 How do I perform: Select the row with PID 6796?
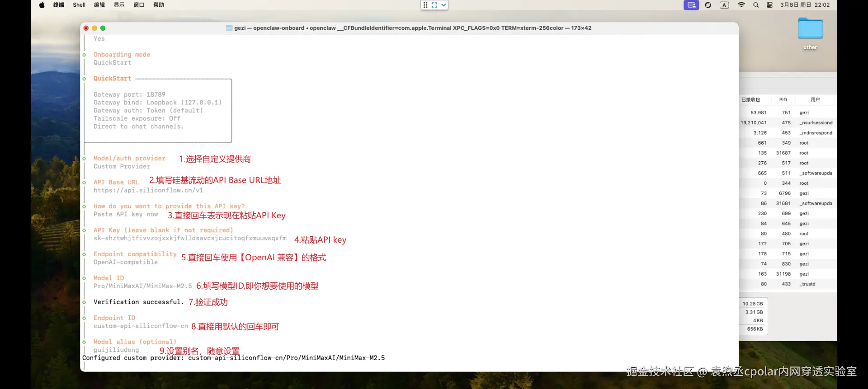787,193
